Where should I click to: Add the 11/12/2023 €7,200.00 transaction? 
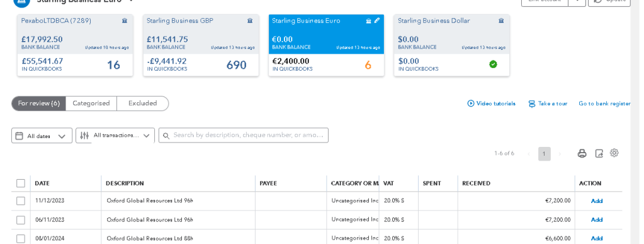point(596,200)
